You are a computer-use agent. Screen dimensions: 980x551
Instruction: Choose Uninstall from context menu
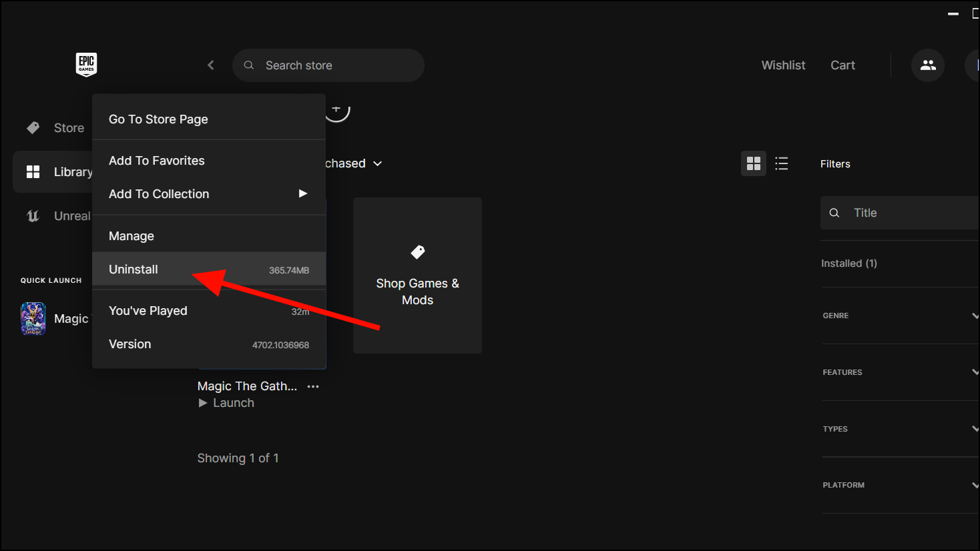209,269
